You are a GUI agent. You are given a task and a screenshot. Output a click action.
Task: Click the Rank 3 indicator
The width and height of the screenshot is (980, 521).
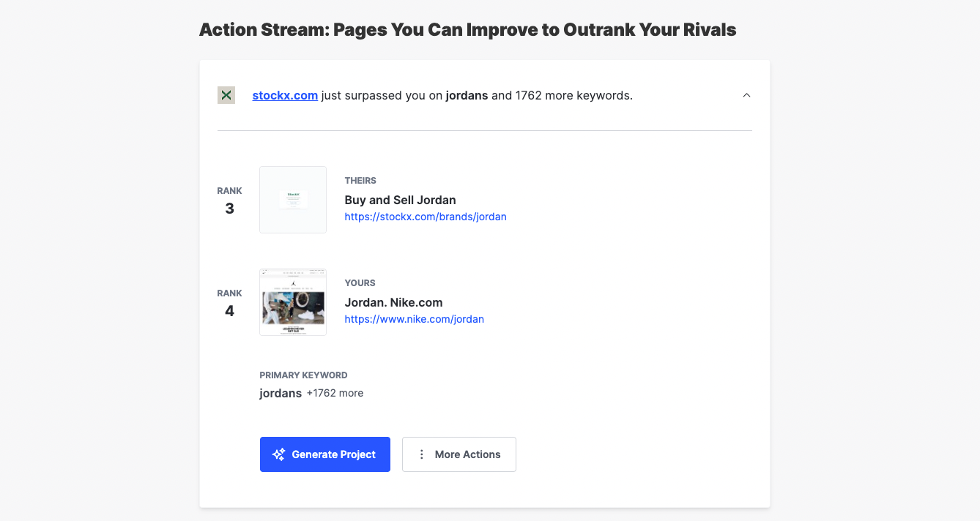pyautogui.click(x=229, y=200)
